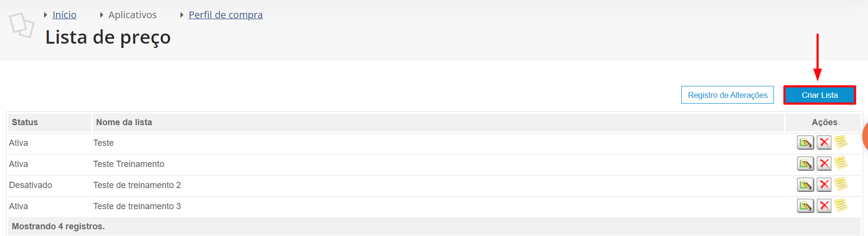Viewport: 868px width, 236px height.
Task: Delete Teste de treinamento 3 list
Action: coord(824,206)
